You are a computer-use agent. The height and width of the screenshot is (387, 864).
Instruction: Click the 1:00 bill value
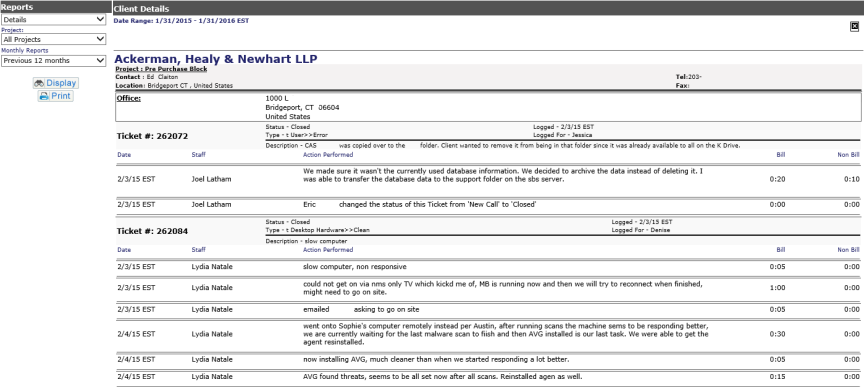click(777, 288)
